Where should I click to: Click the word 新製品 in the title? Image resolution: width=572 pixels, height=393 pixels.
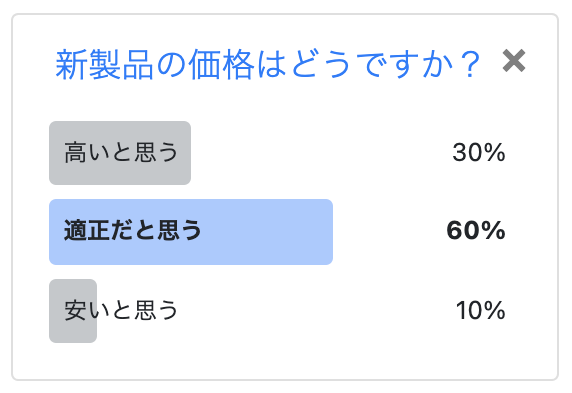104,65
